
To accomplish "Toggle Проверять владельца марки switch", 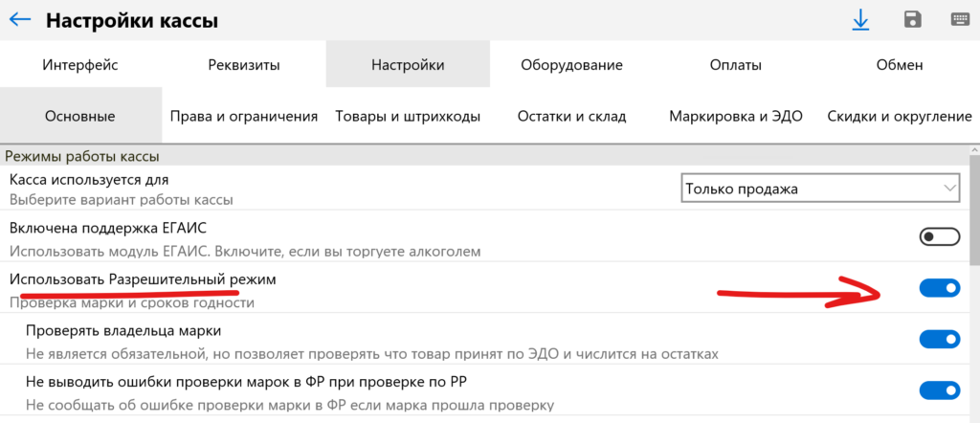I will click(939, 339).
